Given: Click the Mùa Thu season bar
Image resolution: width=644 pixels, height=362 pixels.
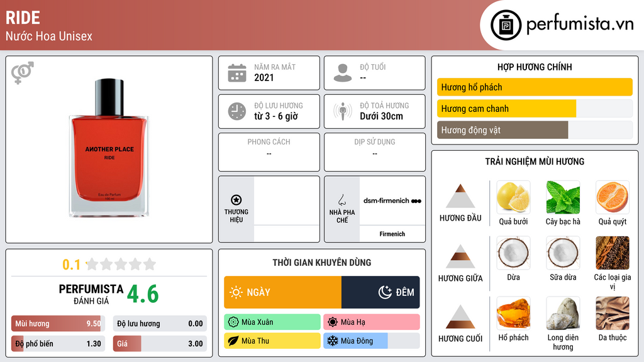Looking at the screenshot, I should (272, 341).
